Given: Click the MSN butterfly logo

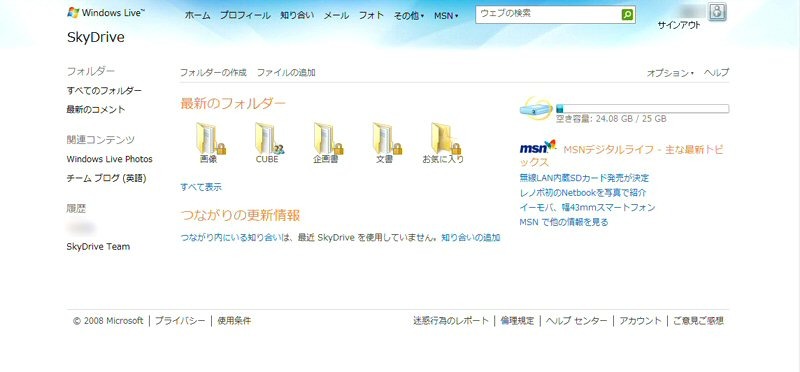Looking at the screenshot, I should pos(538,147).
